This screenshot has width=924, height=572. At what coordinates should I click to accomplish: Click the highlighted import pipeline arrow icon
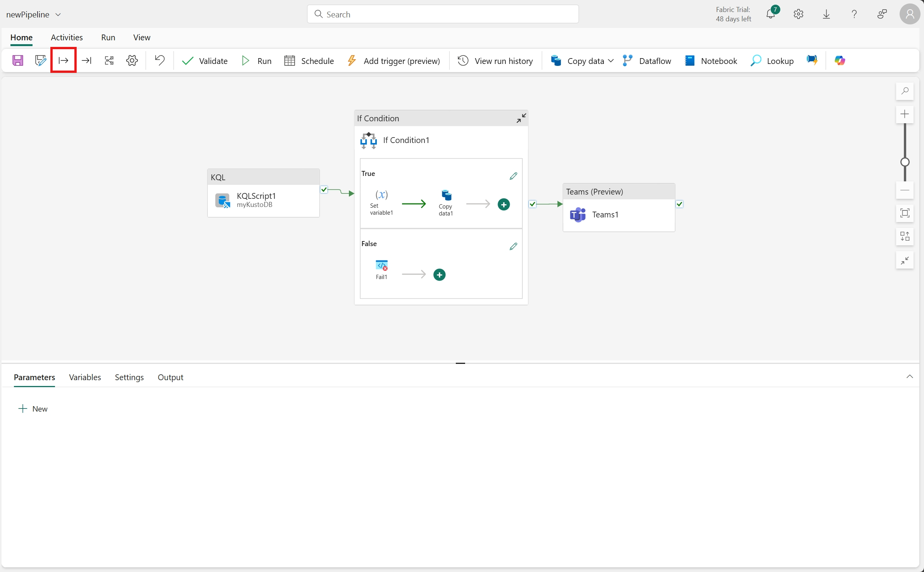[64, 60]
